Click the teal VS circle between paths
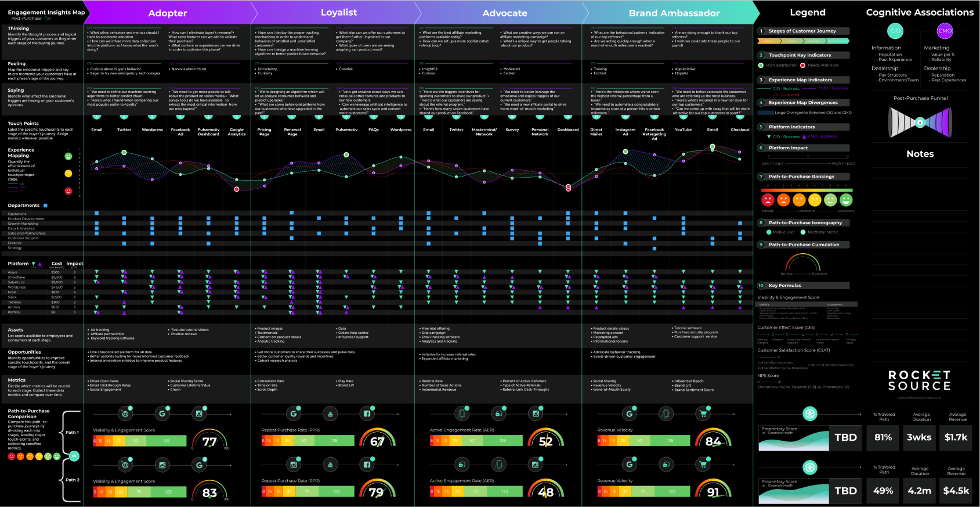Image resolution: width=980 pixels, height=507 pixels. 74,456
